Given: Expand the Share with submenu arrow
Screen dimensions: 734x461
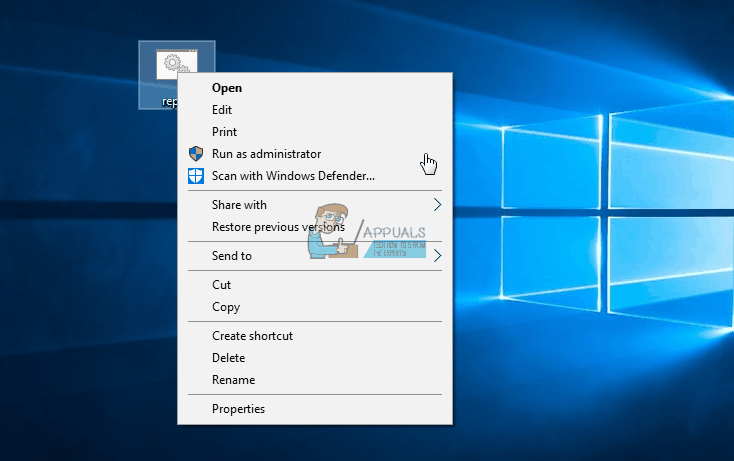Looking at the screenshot, I should (437, 205).
